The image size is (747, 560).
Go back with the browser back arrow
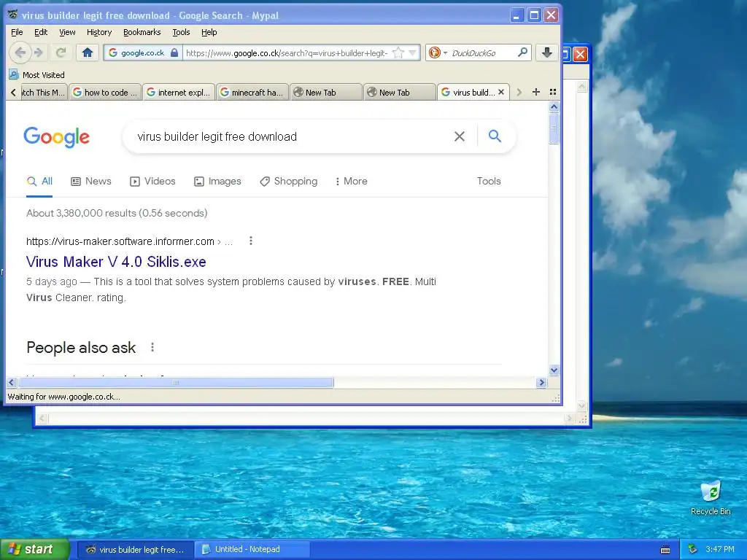20,52
